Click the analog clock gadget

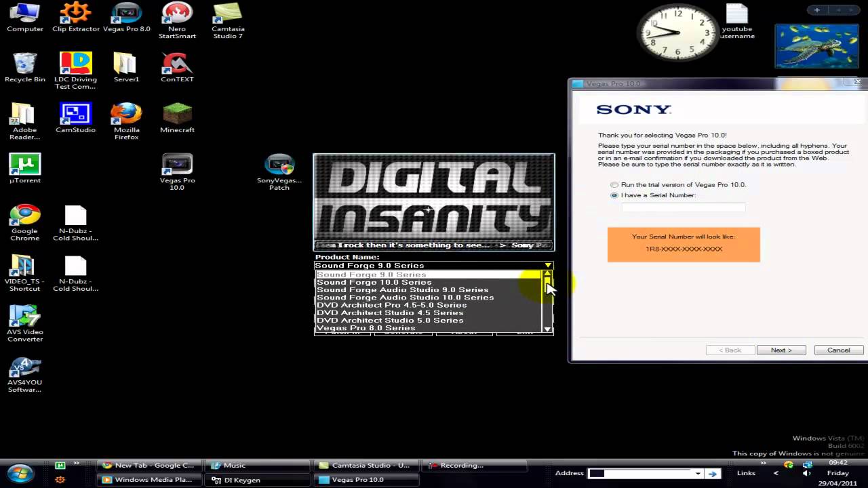tap(677, 34)
